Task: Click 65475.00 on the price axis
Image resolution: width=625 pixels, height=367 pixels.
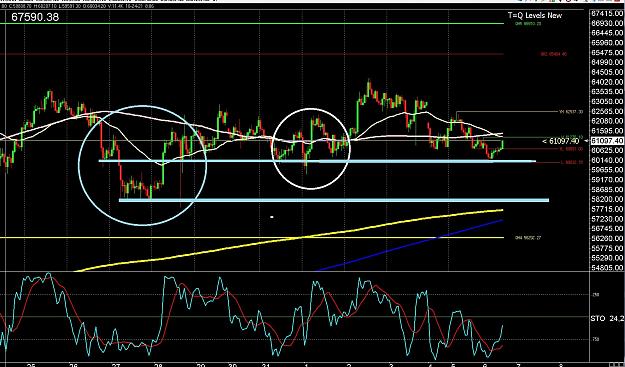Action: coord(607,53)
